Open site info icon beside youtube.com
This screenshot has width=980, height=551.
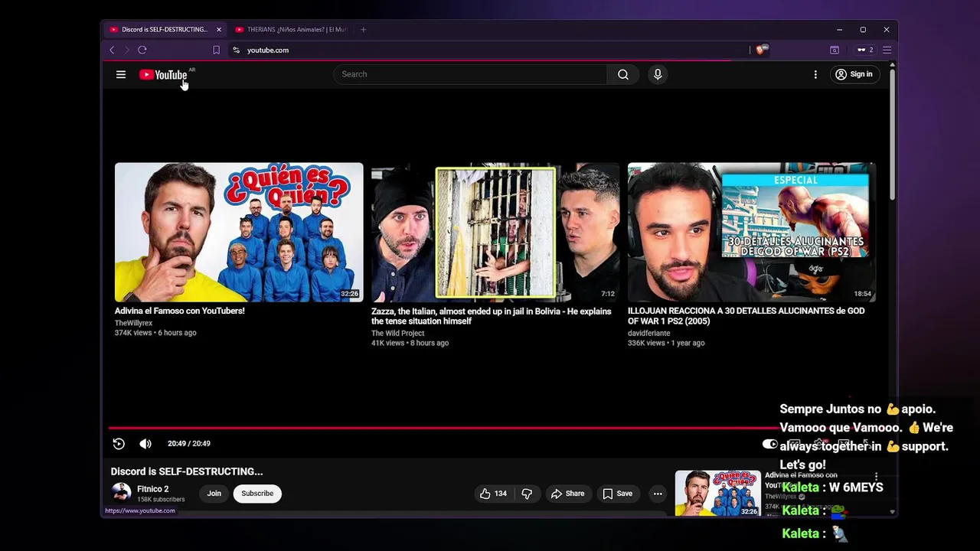[x=237, y=50]
